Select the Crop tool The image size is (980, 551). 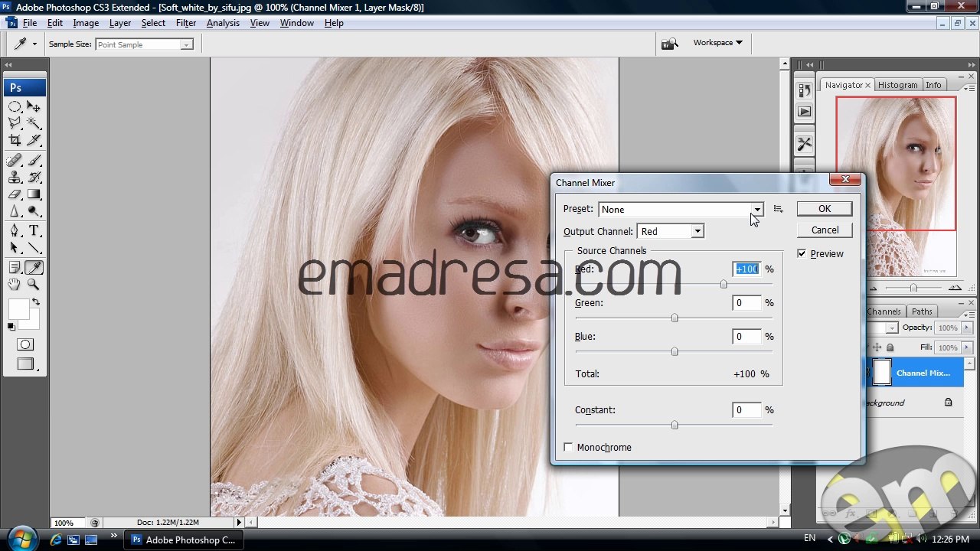click(15, 140)
